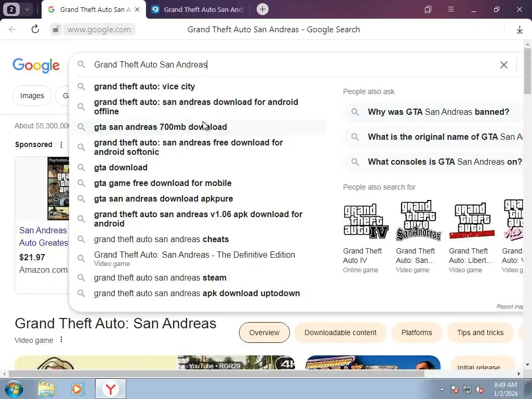Show hidden system tray icons

pyautogui.click(x=442, y=389)
